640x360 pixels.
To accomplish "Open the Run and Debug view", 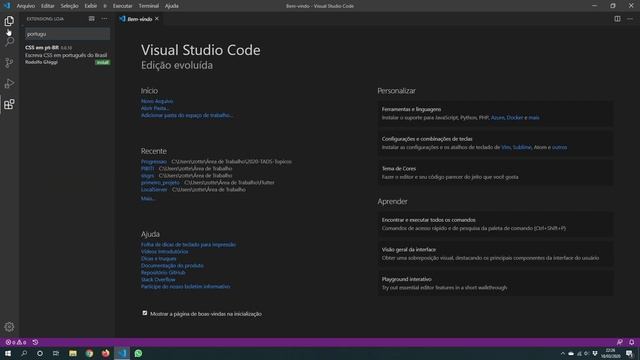I will [9, 83].
